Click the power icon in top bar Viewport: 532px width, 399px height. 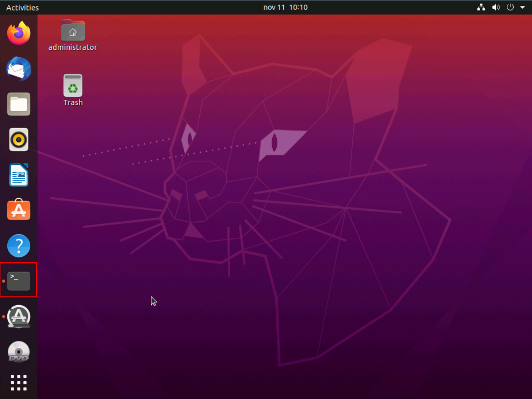click(510, 7)
